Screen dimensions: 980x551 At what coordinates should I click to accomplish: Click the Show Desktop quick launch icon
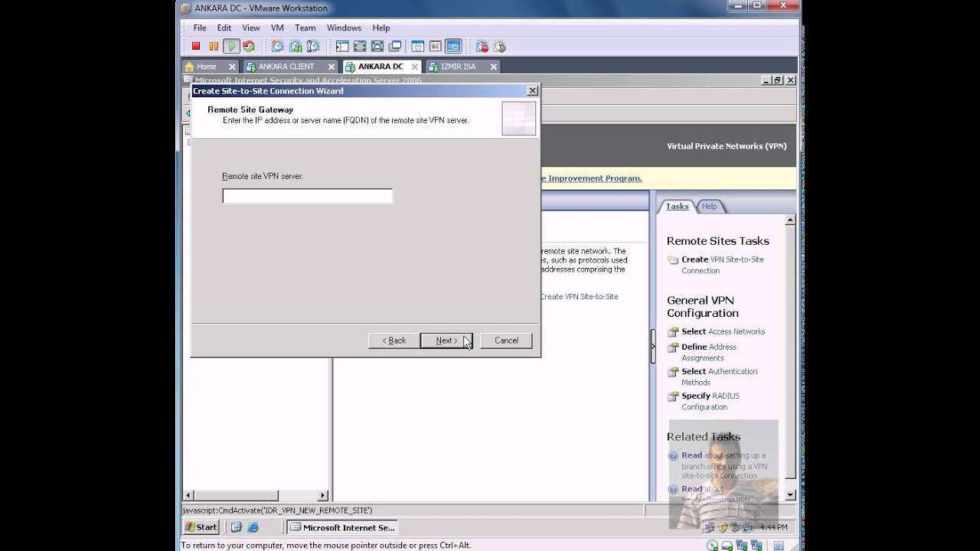click(237, 527)
